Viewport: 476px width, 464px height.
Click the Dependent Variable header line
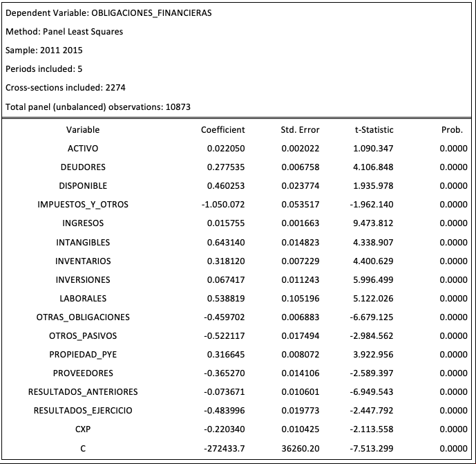coord(108,13)
